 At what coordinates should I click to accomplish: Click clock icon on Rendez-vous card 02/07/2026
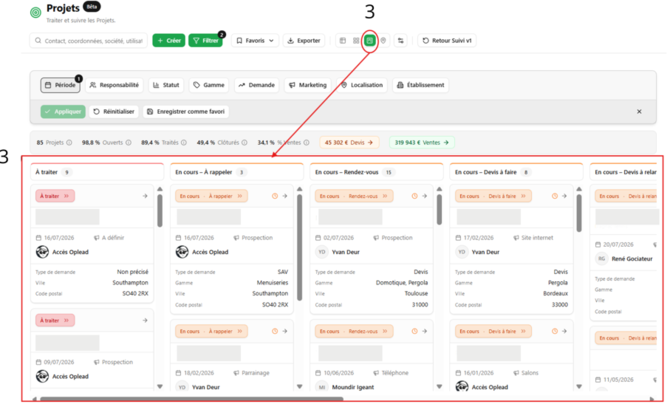tap(414, 196)
